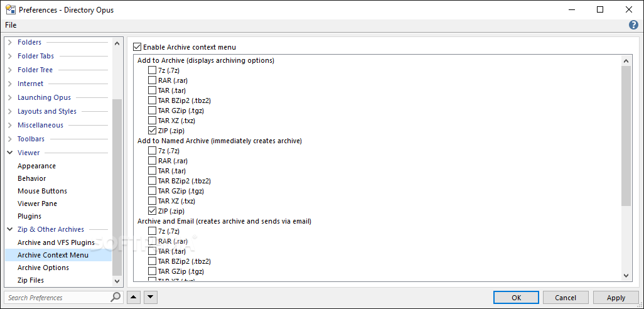Expand the Launching Opus category
The image size is (644, 309).
click(x=10, y=97)
